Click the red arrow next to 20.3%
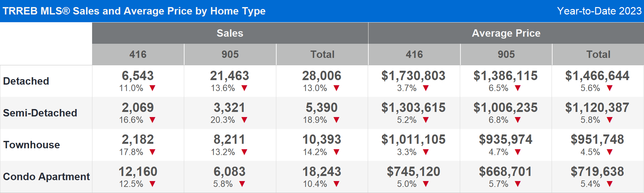644x193 pixels. [244, 120]
